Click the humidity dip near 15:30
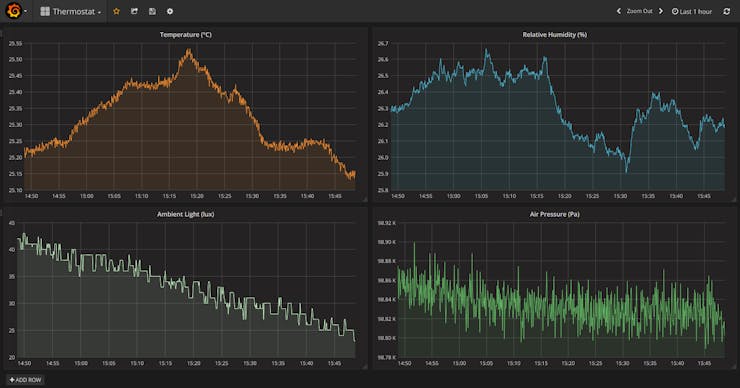Screen dimensions: 740x388 coord(627,171)
